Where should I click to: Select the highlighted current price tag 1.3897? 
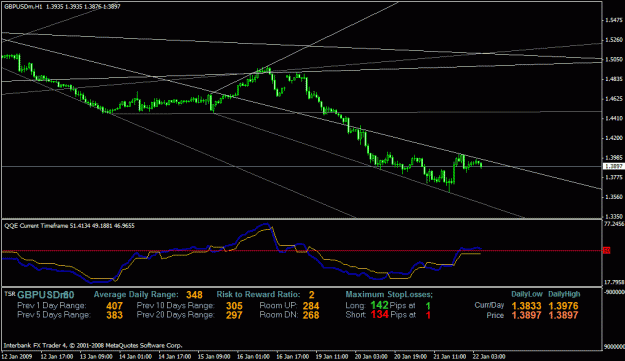point(613,166)
